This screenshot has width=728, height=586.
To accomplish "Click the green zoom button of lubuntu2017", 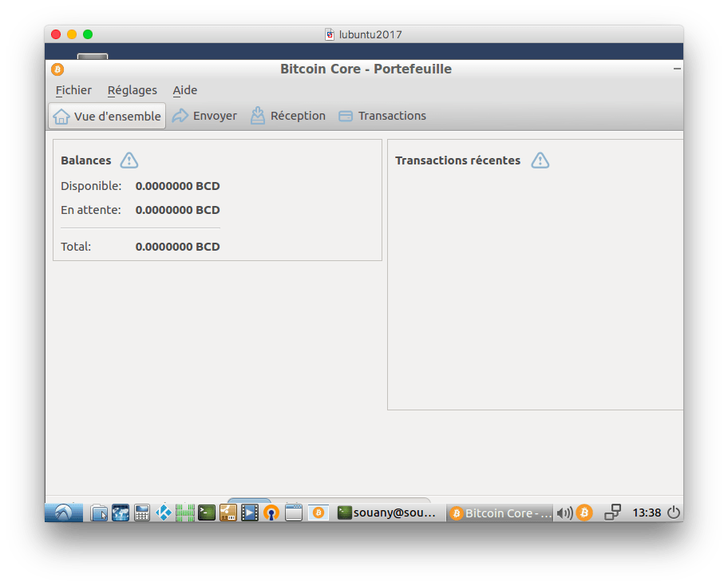I will (88, 34).
